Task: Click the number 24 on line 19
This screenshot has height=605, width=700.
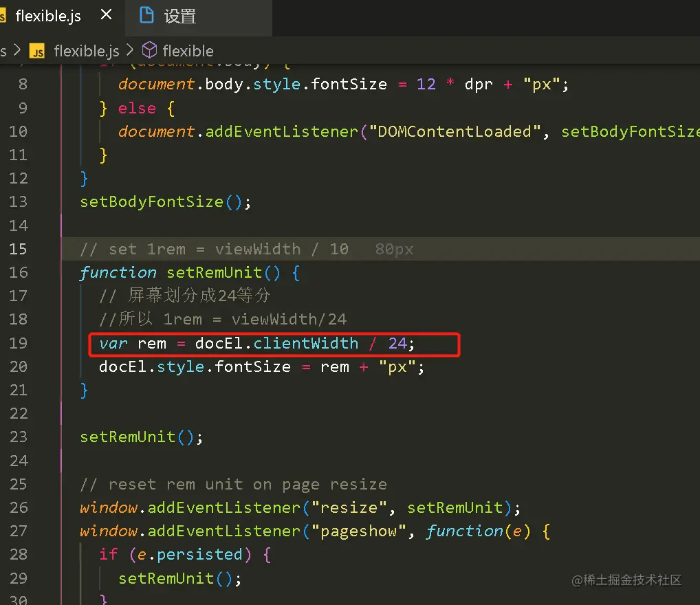Action: tap(397, 343)
